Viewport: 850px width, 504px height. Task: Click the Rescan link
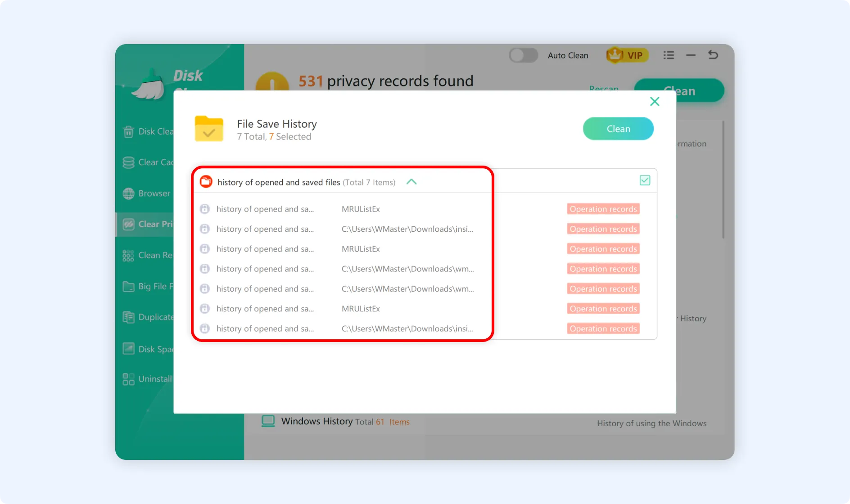[x=604, y=89]
